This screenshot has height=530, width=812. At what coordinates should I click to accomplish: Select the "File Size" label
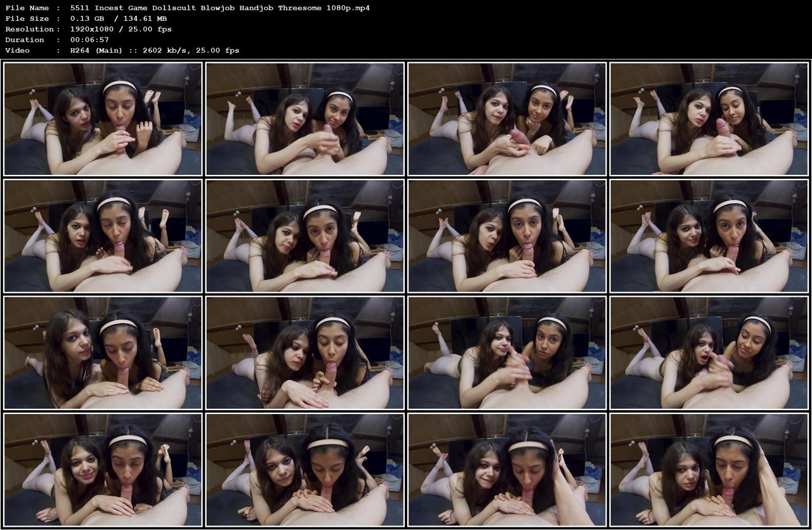(27, 18)
